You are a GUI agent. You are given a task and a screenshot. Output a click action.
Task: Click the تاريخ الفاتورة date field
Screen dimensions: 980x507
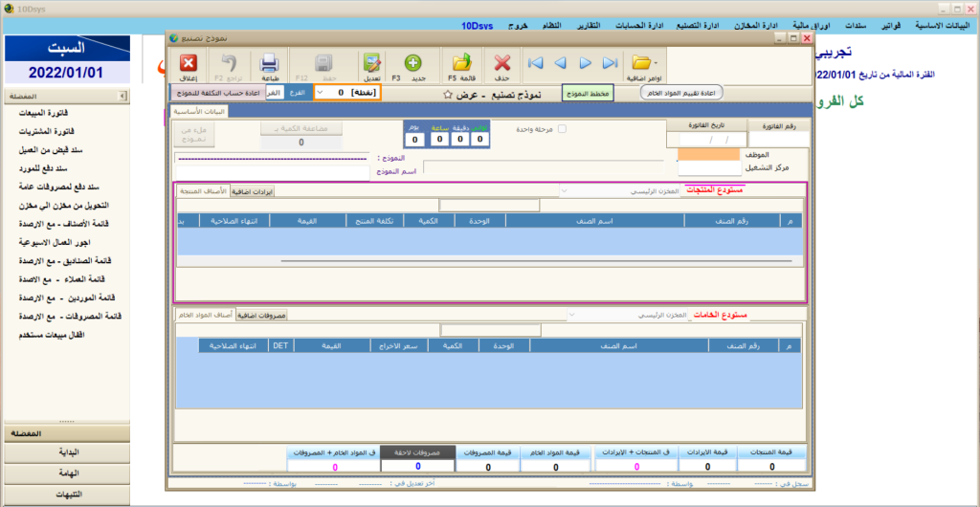click(x=706, y=139)
